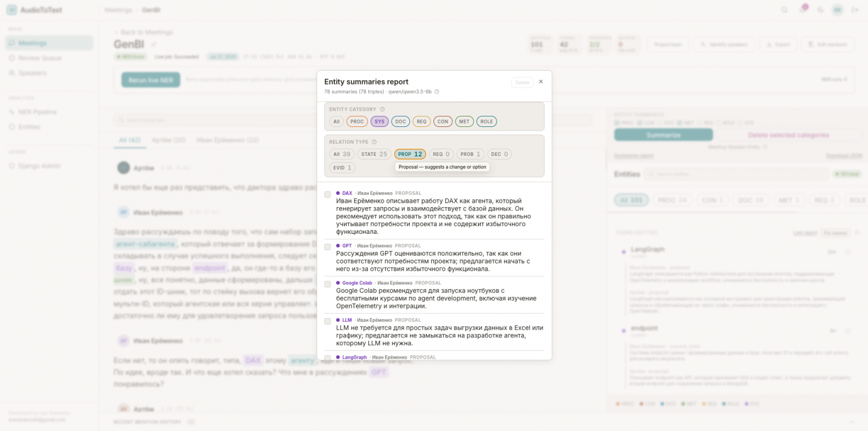Filter by the PROB 1 relation type
The image size is (868, 431).
tap(471, 154)
